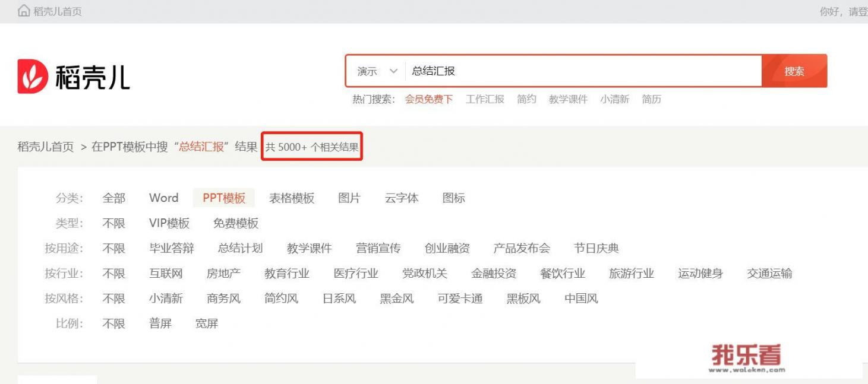
Task: Select 不限 in the 类型 row
Action: tap(114, 223)
